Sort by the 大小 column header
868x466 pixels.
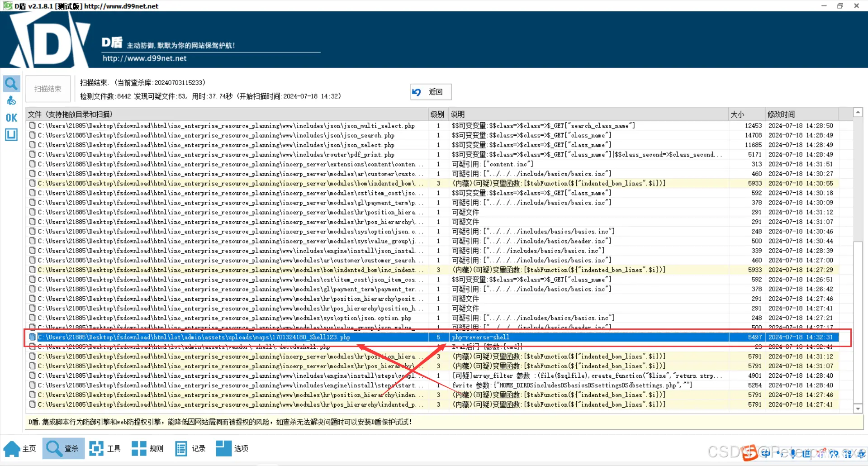747,114
